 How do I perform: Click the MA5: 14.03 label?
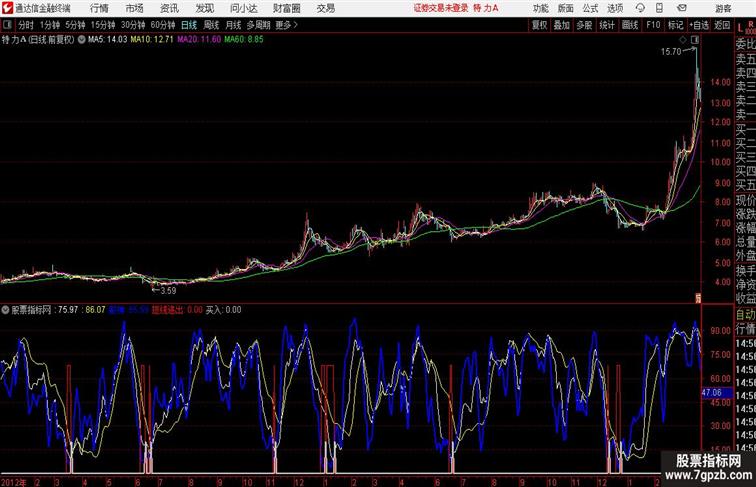107,40
